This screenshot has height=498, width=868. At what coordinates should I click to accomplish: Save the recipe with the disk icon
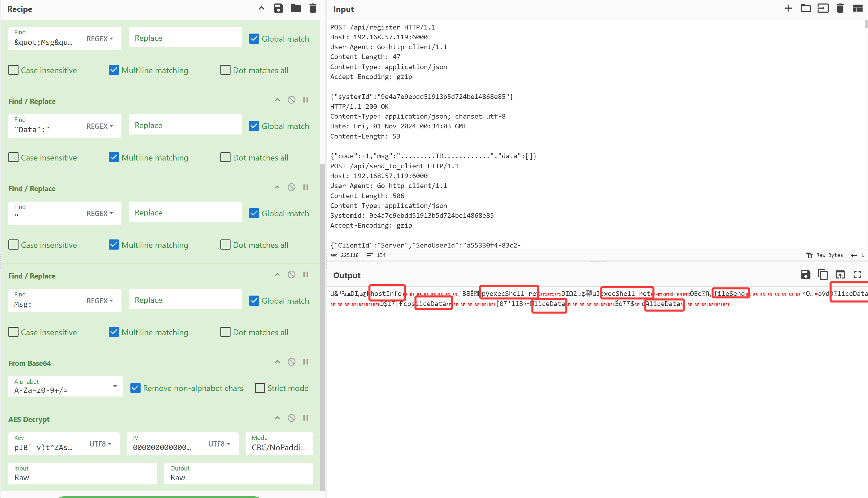(278, 9)
